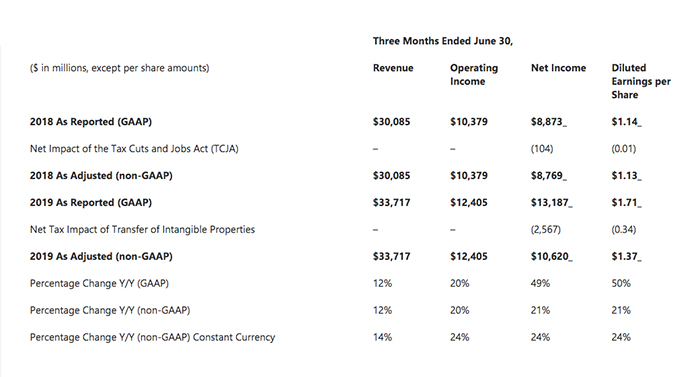Click the 49% net income GAAP change

pyautogui.click(x=540, y=283)
